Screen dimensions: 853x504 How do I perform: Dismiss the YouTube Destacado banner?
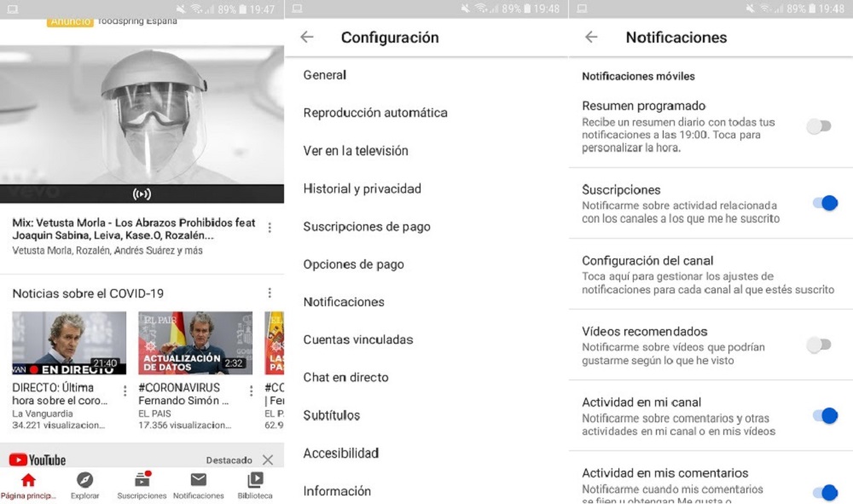[268, 460]
